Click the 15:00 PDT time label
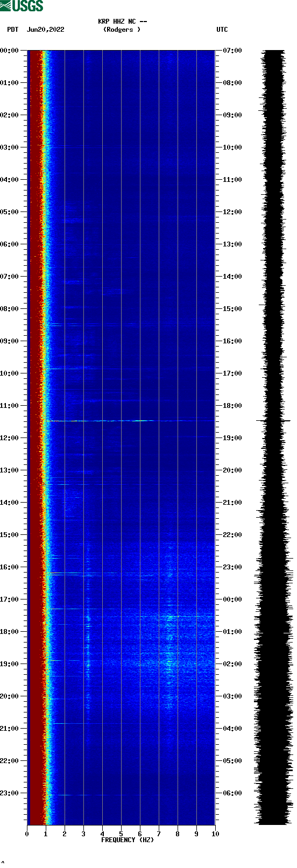 click(10, 535)
